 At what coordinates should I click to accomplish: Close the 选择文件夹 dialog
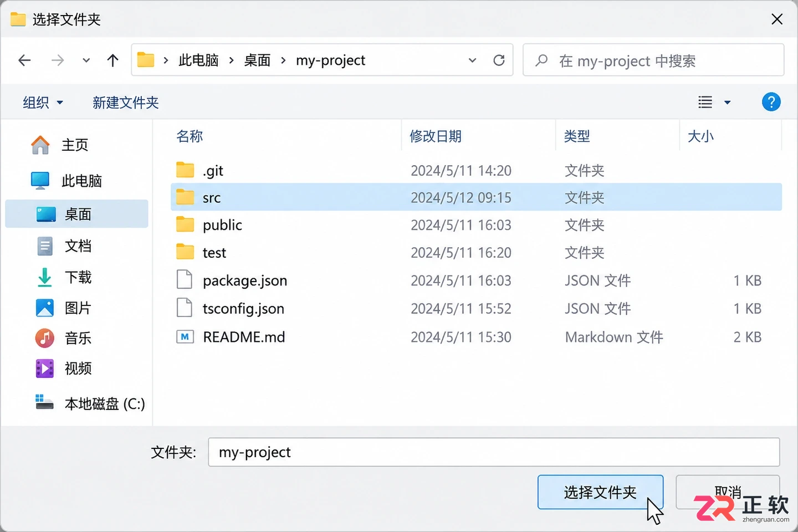[777, 19]
